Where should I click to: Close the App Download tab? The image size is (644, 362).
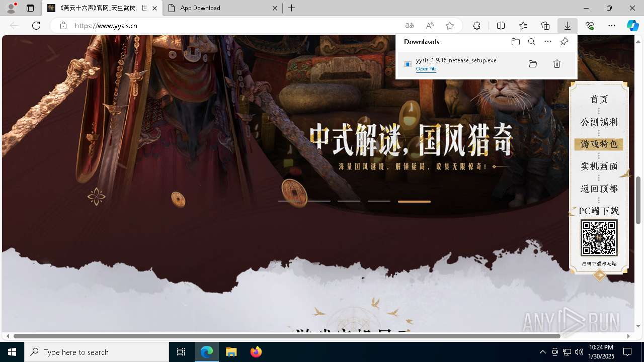pyautogui.click(x=275, y=8)
